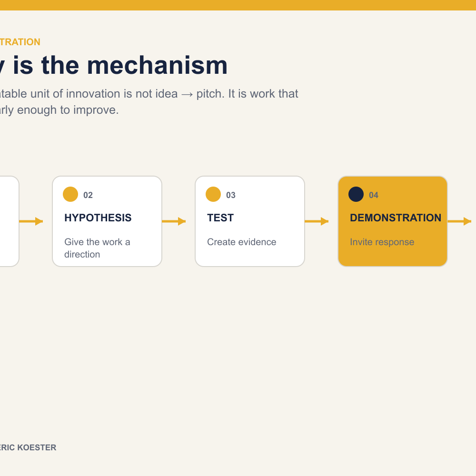Click arrow between Test and Demonstration cards
476x476 pixels.
coord(317,221)
